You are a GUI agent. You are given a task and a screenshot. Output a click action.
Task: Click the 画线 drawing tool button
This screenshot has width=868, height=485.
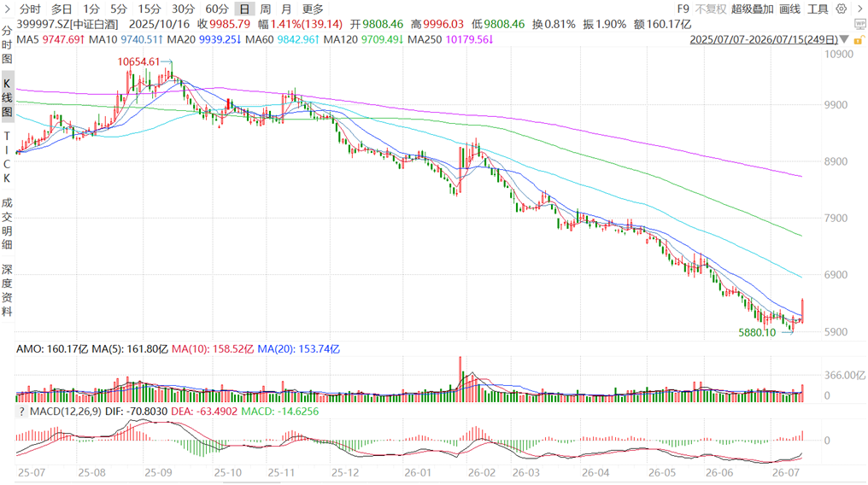click(x=790, y=9)
